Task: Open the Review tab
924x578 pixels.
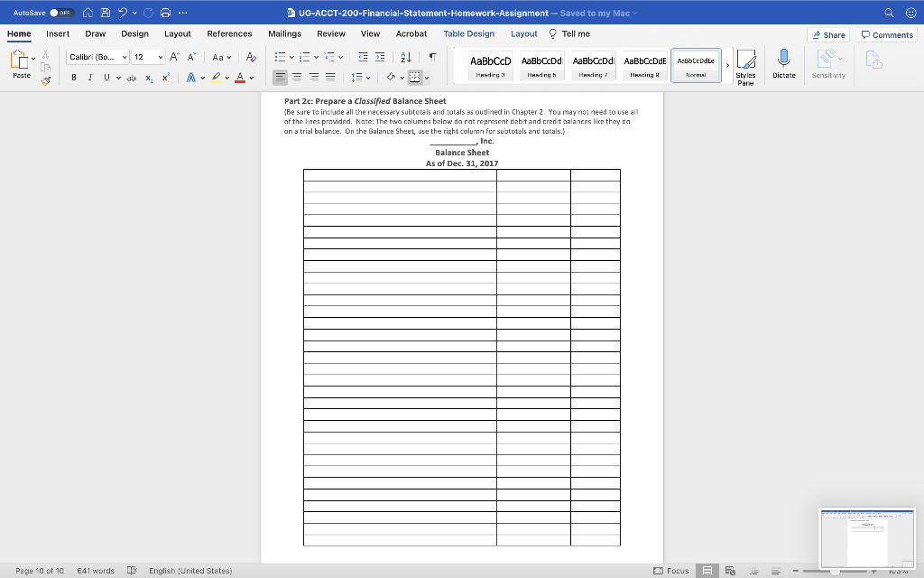Action: tap(331, 33)
